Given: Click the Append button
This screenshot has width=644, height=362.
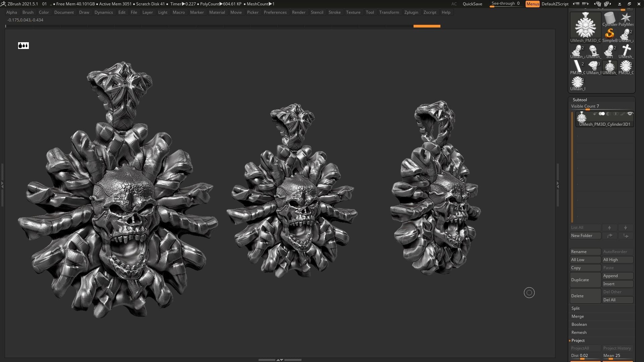Looking at the screenshot, I should click(x=618, y=276).
